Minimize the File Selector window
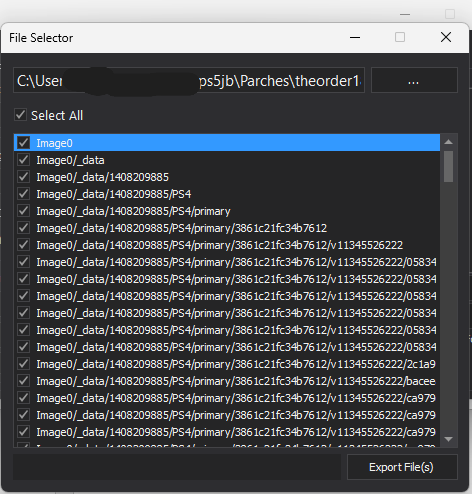Viewport: 472px width, 494px height. 355,37
